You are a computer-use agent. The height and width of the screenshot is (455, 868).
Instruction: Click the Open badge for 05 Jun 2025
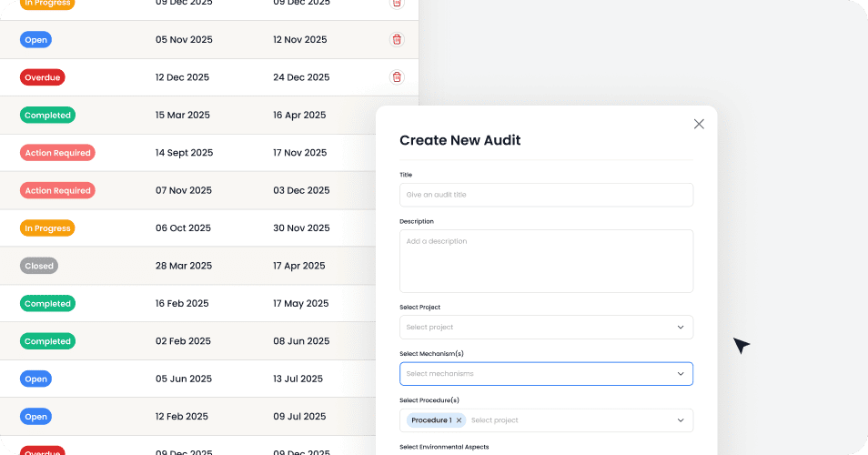pos(36,379)
